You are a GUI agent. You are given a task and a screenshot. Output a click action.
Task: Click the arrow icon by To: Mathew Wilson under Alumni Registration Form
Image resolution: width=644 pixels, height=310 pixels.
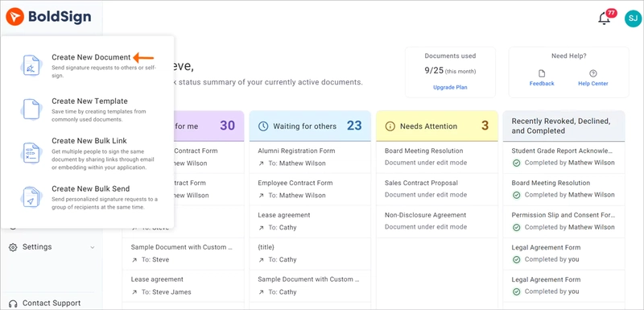[261, 163]
